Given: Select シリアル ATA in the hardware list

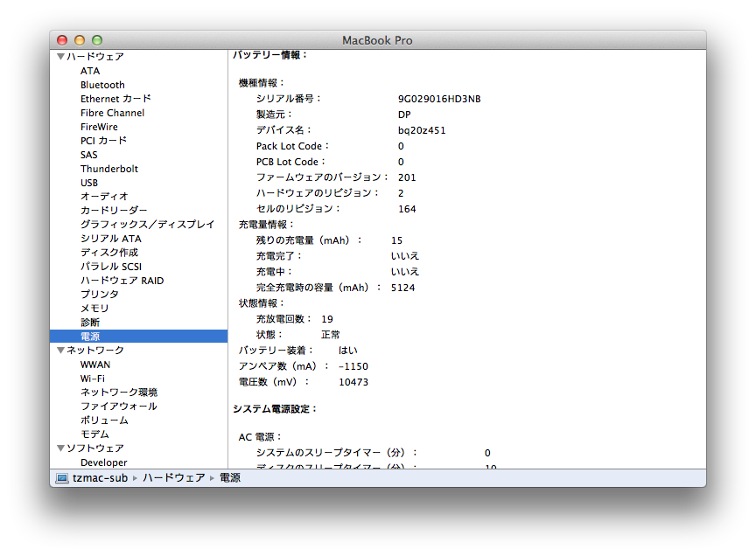Looking at the screenshot, I should [110, 239].
